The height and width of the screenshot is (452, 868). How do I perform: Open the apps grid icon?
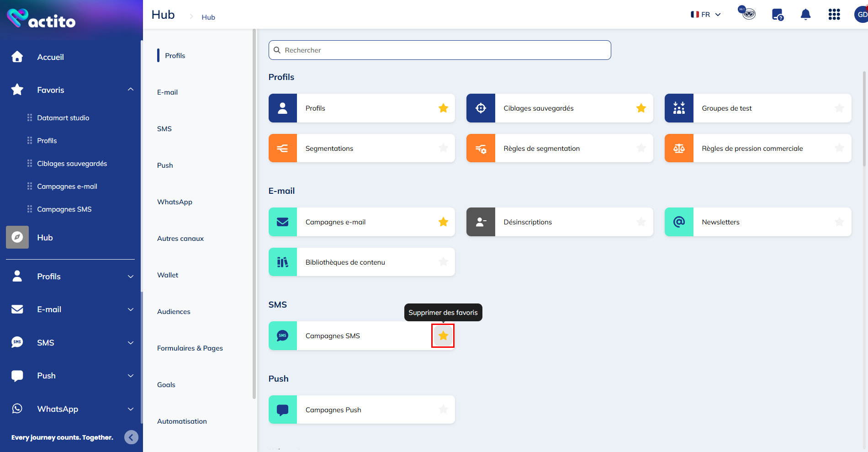coord(834,15)
